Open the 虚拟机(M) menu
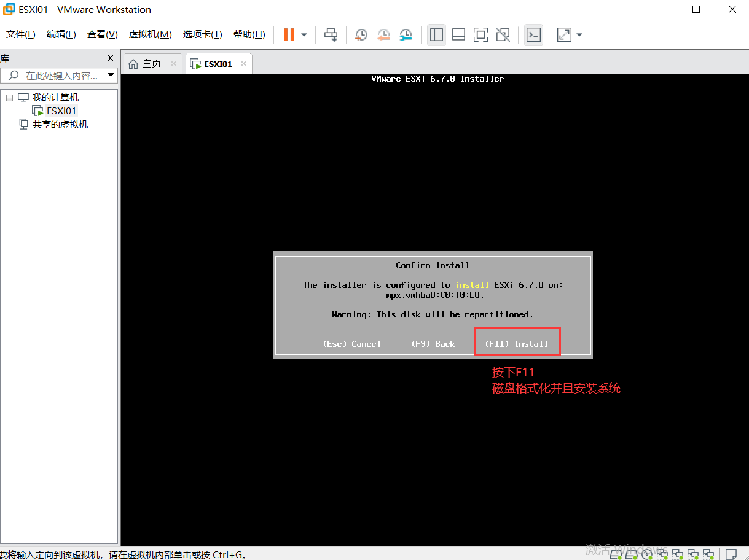Viewport: 749px width, 560px height. click(x=150, y=34)
